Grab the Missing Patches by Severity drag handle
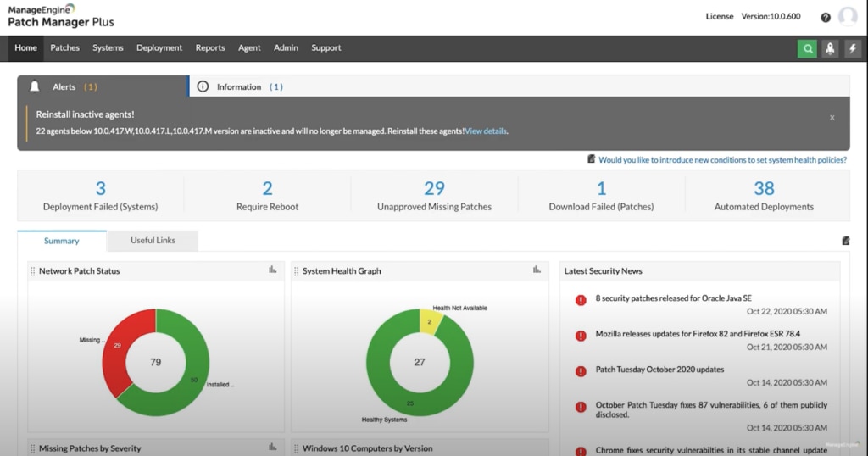868x456 pixels. 33,448
